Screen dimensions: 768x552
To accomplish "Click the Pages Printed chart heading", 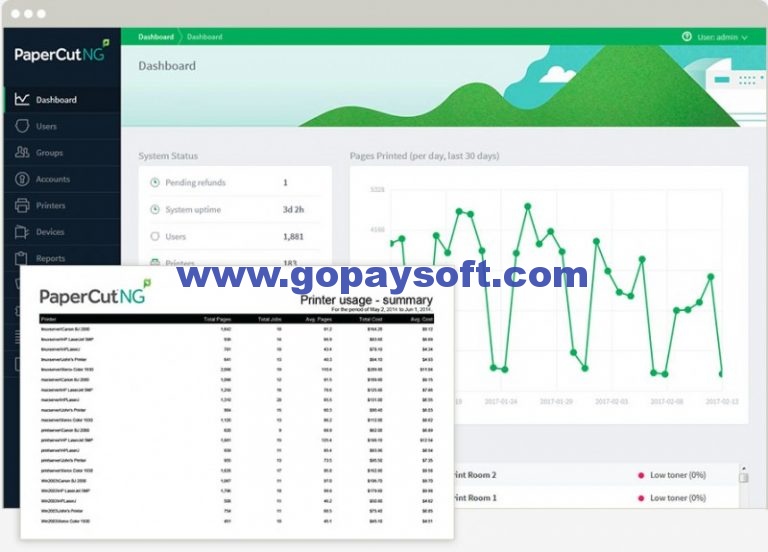I will 424,156.
